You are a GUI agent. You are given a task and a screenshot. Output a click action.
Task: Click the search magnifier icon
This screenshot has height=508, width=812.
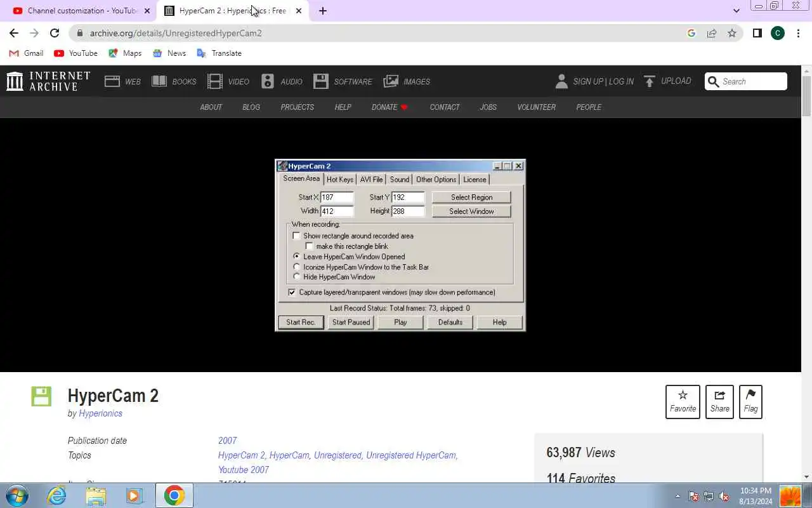click(713, 81)
